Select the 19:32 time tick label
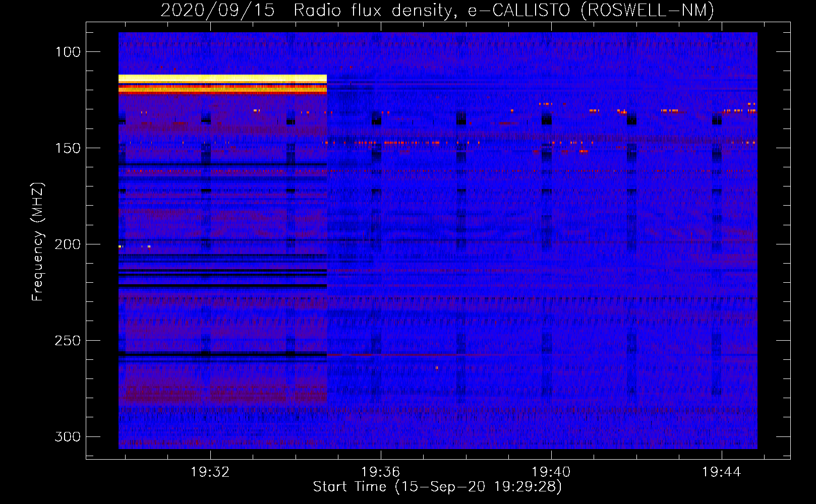This screenshot has width=816, height=504. click(210, 472)
